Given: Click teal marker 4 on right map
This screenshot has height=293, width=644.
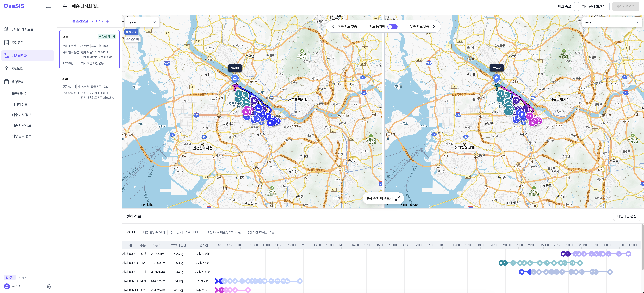Looking at the screenshot, I should 508,112.
